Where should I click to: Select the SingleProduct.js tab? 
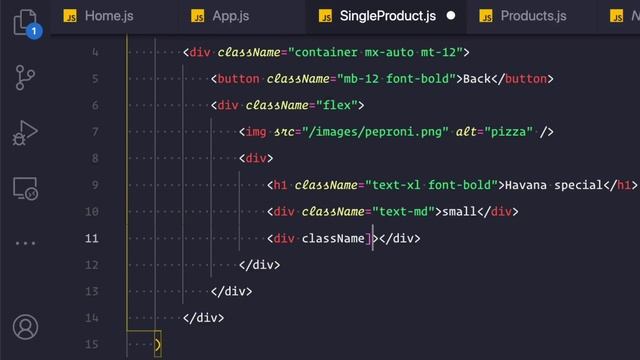point(388,16)
